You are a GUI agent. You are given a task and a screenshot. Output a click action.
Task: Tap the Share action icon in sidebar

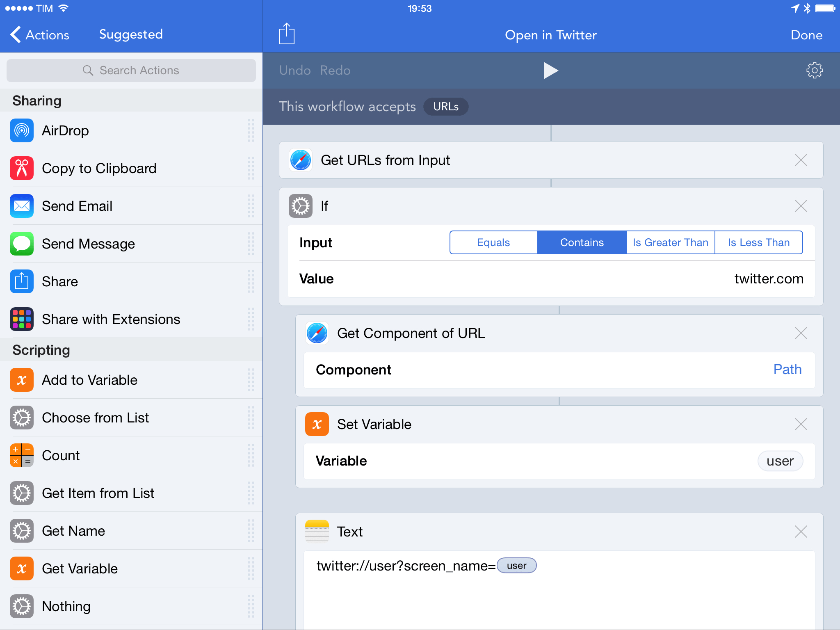(x=22, y=281)
